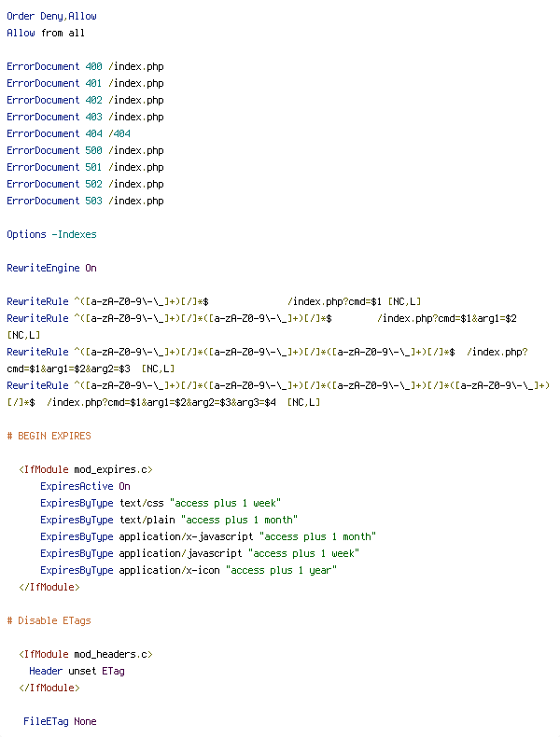Screen dimensions: 560x737
Task: Click the '</IfModule>' closing mod_headers block
Action: [x=49, y=688]
